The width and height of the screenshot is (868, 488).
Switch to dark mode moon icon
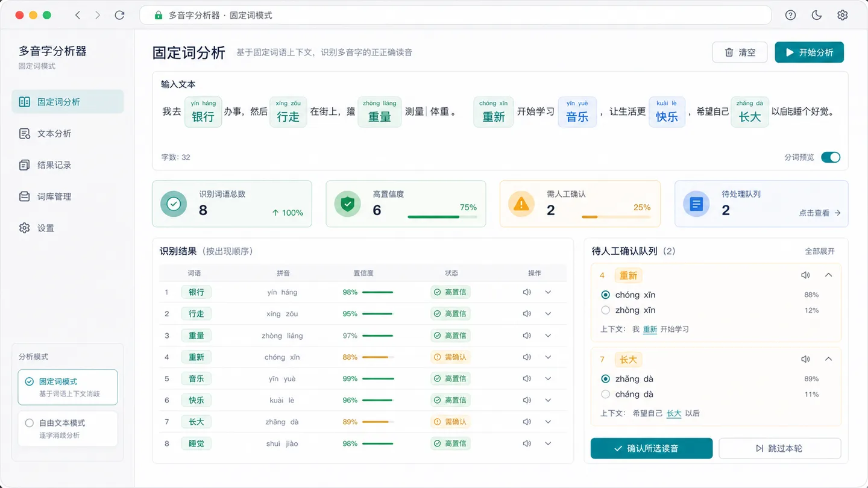[817, 15]
